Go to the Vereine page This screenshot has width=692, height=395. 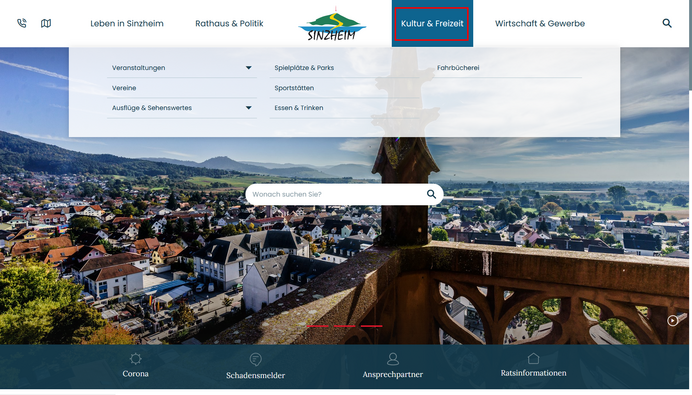point(124,88)
